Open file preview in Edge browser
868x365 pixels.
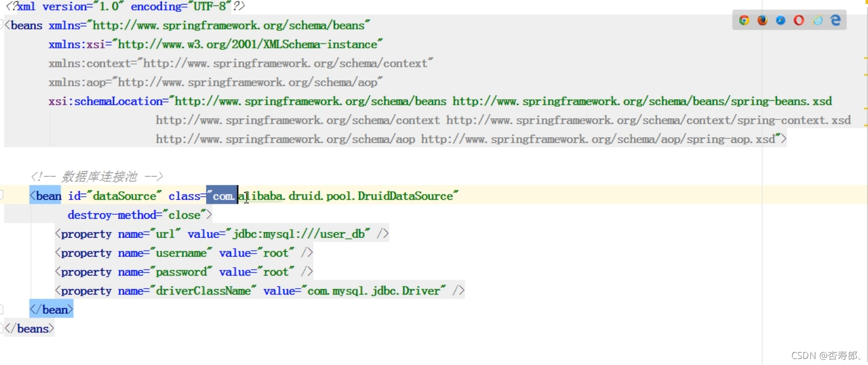[836, 20]
